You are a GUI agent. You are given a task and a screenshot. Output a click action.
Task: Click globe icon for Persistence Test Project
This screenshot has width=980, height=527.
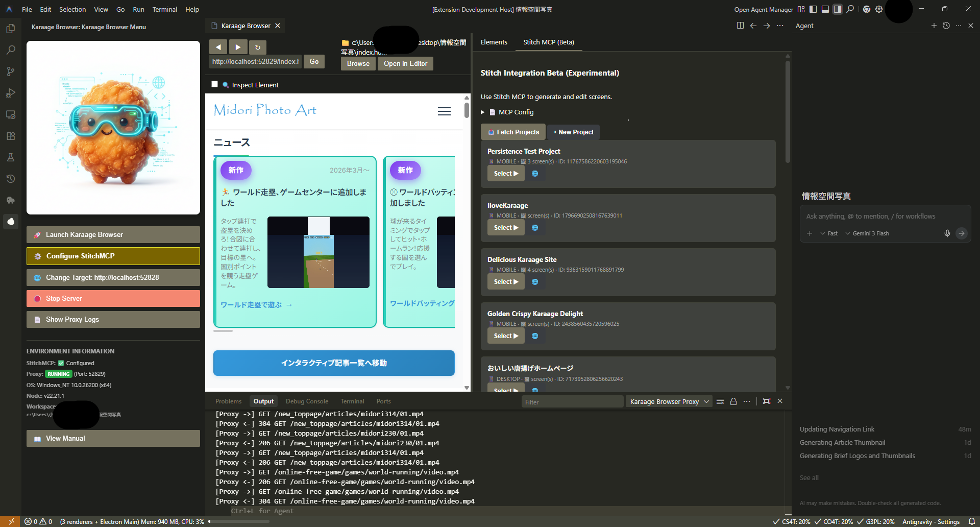coord(535,174)
